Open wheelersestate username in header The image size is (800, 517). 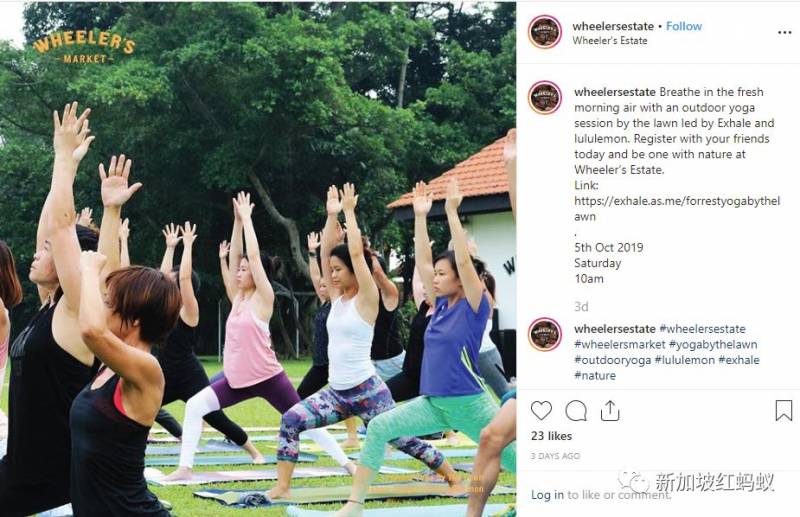(613, 26)
